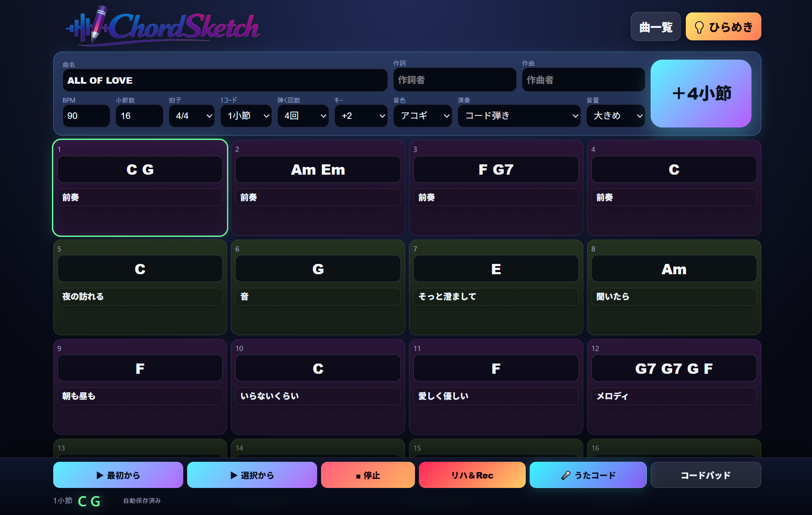
Task: Open 曲一覧 song list
Action: pyautogui.click(x=655, y=27)
